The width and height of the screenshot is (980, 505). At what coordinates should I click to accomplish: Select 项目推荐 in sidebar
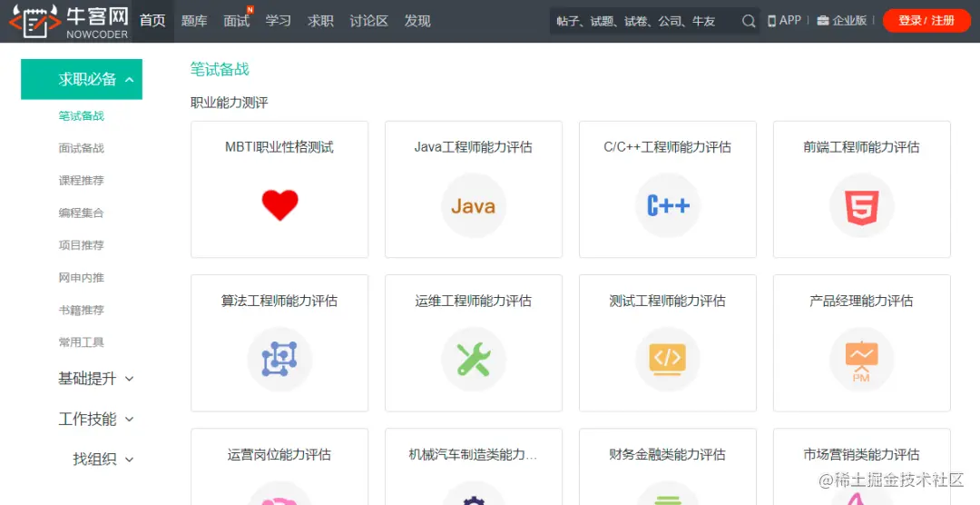tap(82, 245)
